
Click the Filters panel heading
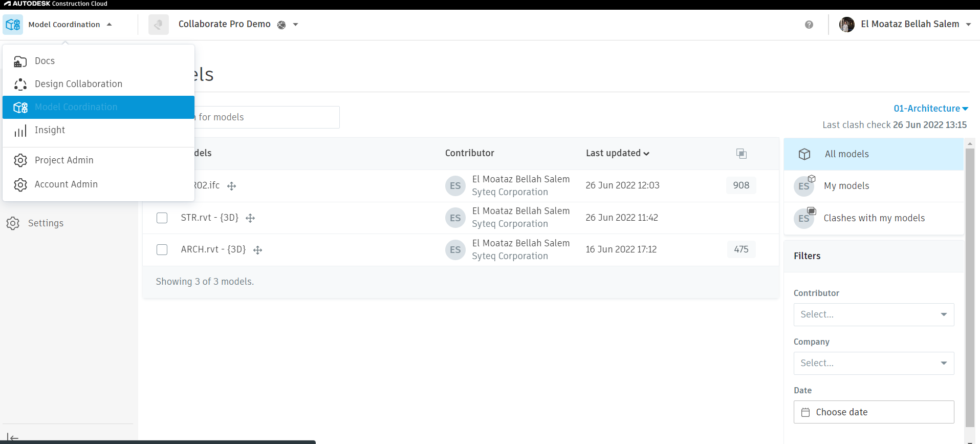(807, 256)
